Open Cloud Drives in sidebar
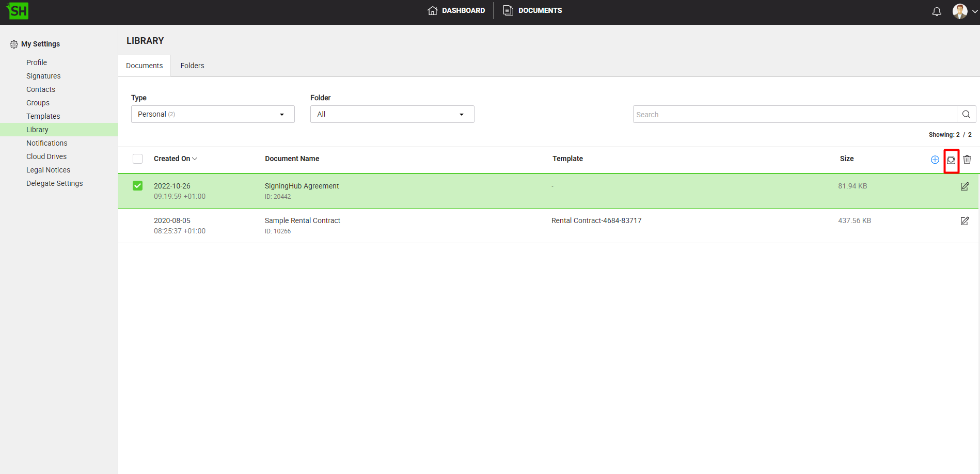 pos(46,156)
